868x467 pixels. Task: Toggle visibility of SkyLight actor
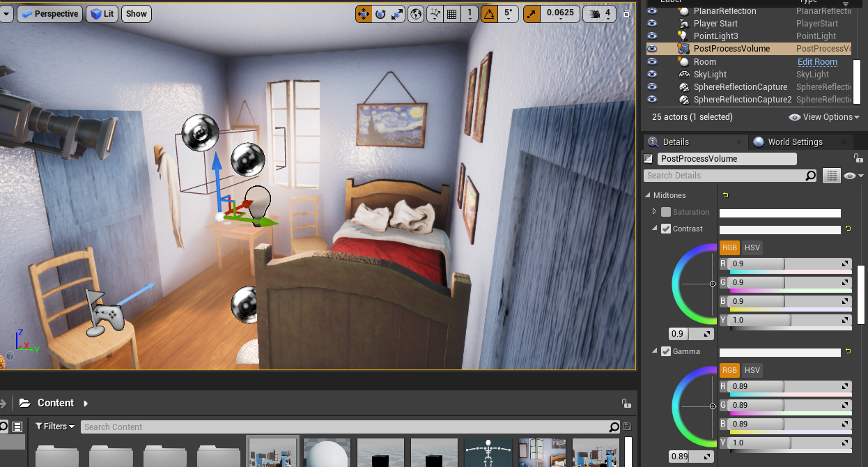point(652,74)
